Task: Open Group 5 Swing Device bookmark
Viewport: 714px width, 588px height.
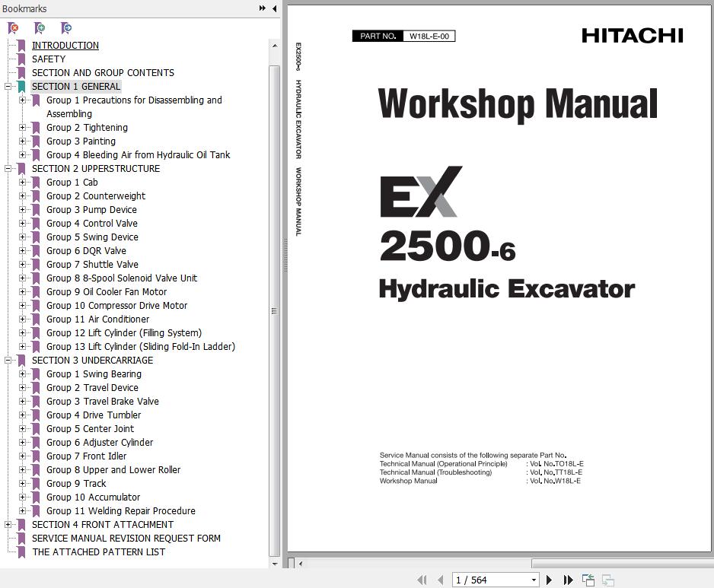Action: (92, 237)
